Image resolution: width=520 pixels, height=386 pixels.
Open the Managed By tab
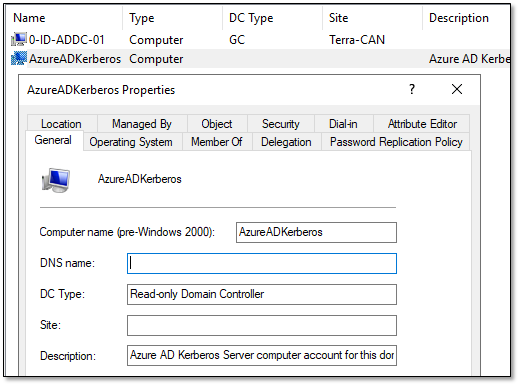(142, 124)
